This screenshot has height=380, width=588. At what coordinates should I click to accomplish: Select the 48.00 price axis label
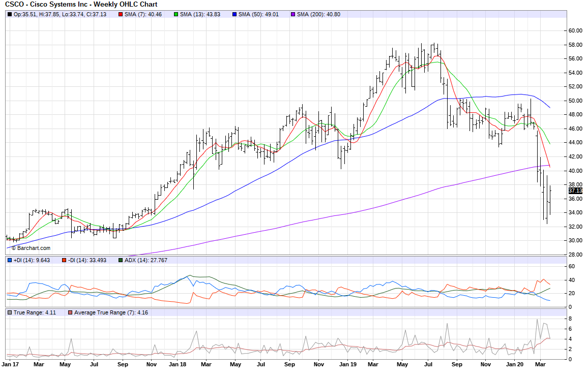575,115
